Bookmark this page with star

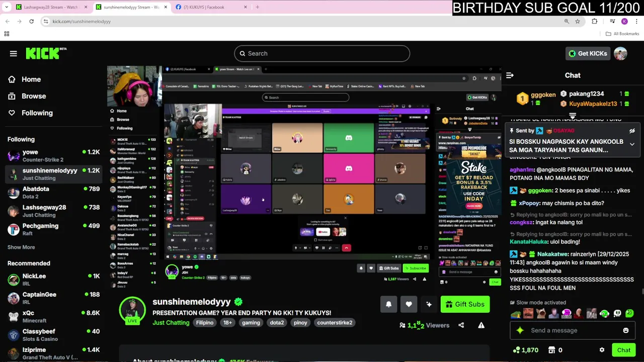coord(578,21)
